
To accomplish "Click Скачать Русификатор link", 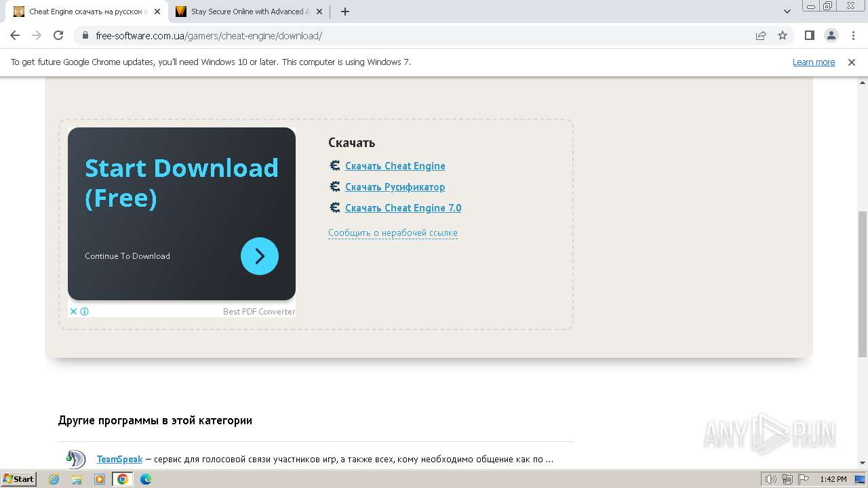I will click(x=395, y=186).
